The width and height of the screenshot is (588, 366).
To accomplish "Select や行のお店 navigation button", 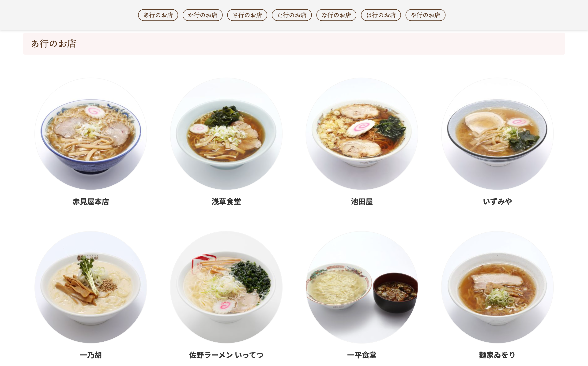I will coord(425,15).
